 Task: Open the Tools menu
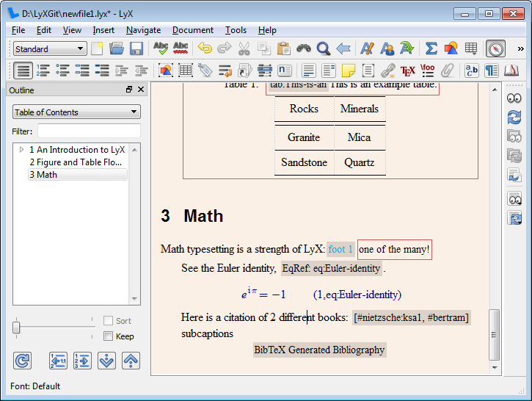[x=236, y=30]
